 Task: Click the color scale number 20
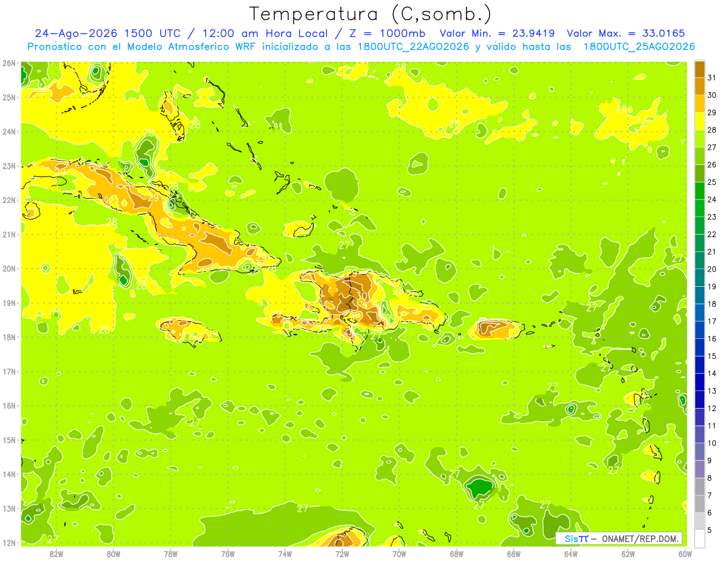pyautogui.click(x=712, y=269)
